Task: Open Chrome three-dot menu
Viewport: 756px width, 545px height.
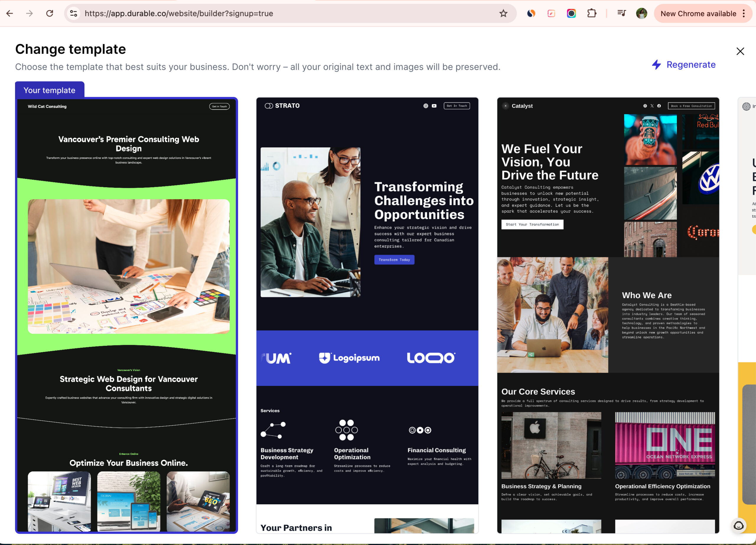Action: 744,14
